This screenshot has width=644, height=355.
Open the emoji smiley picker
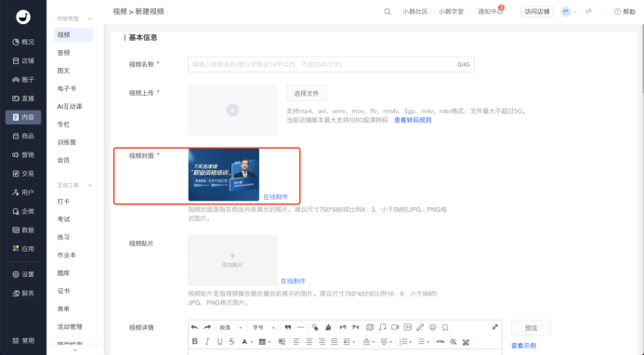click(432, 327)
